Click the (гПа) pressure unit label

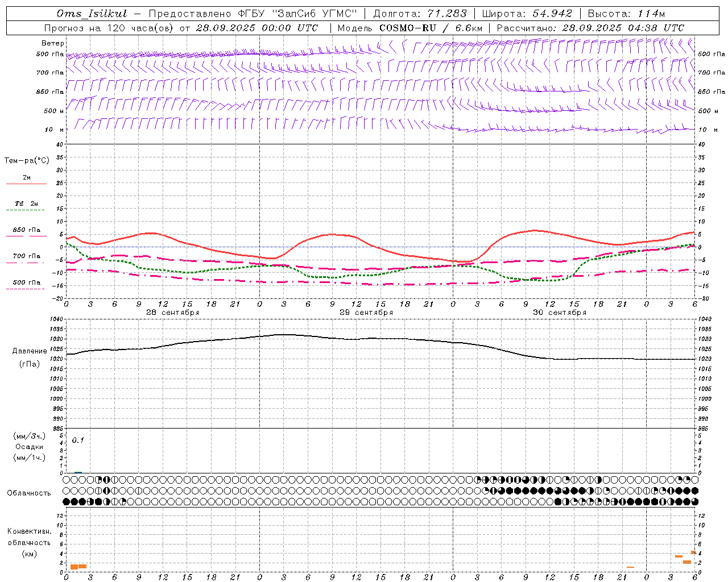coord(30,364)
